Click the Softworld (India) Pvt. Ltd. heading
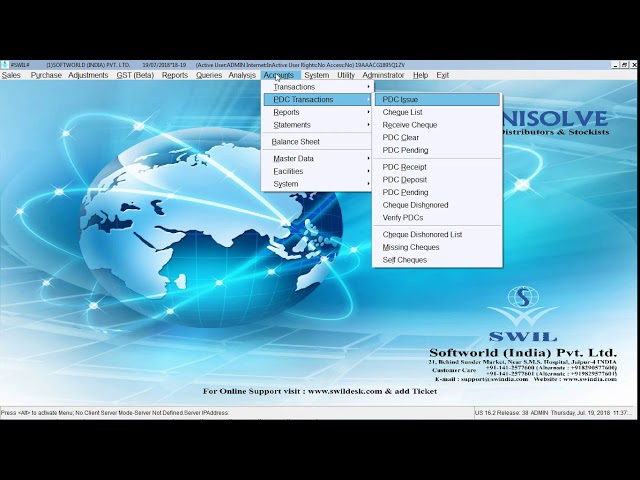640x480 pixels. tap(522, 353)
